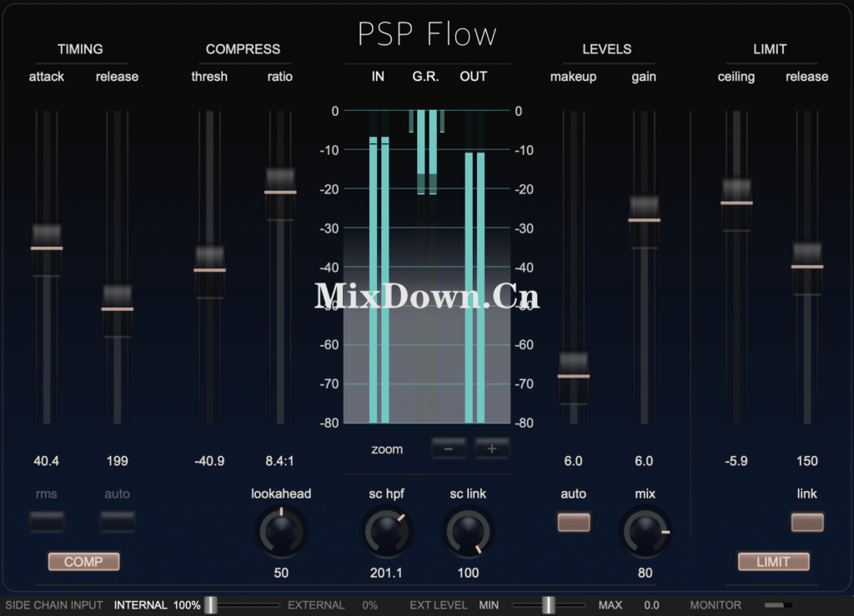Screen dimensions: 854x616
Task: Click the gain slider handle
Action: (645, 220)
